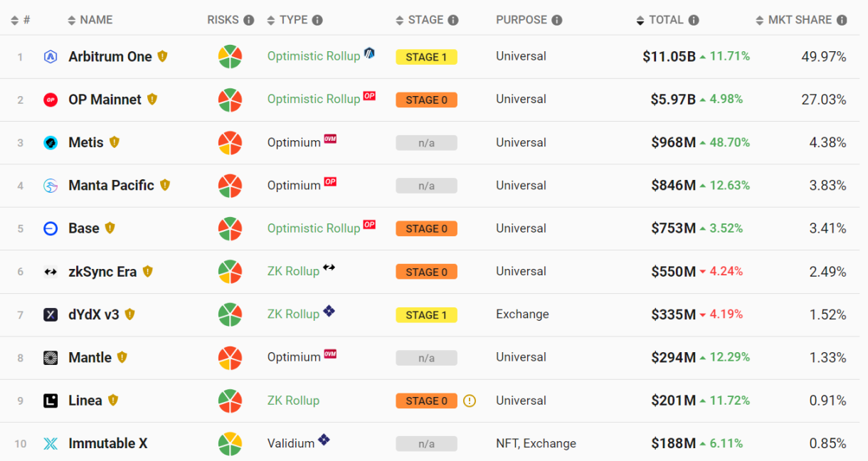Open the Manta Pacific project page
The height and width of the screenshot is (461, 868).
click(x=111, y=186)
